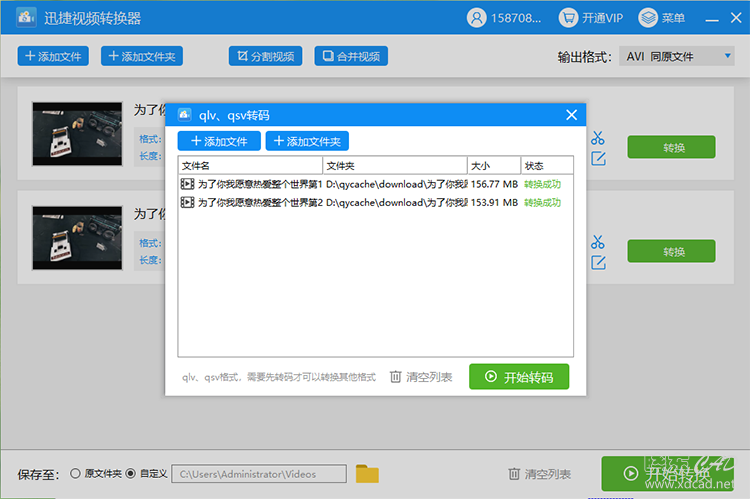Click the edit icon for second video

[x=598, y=262]
